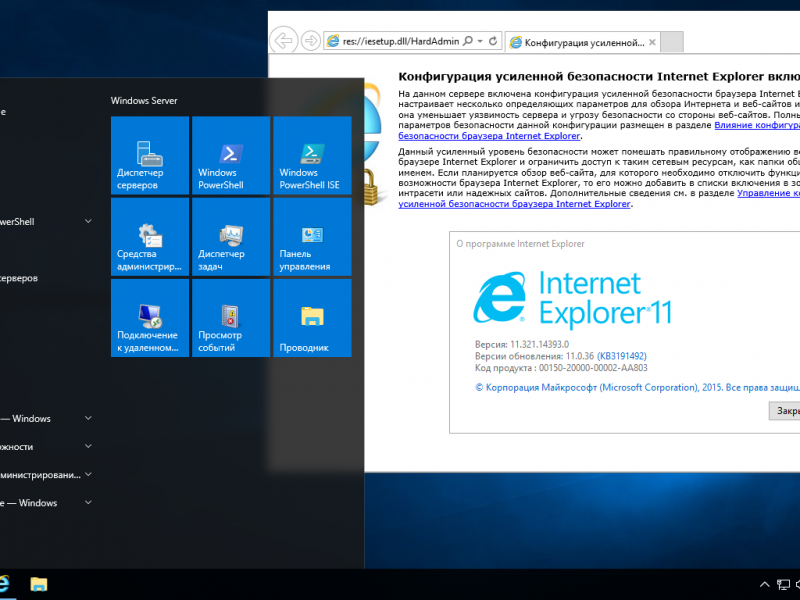Launch the Windows PowerShell tile
The height and width of the screenshot is (600, 800).
(231, 156)
